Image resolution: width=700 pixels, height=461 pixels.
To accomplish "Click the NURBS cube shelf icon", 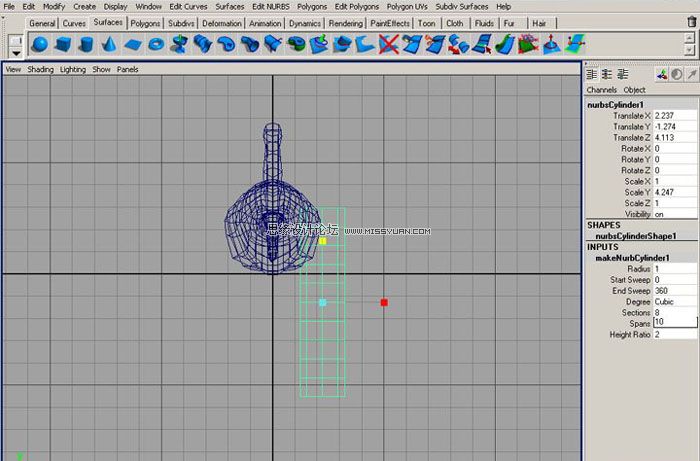I will tap(63, 43).
